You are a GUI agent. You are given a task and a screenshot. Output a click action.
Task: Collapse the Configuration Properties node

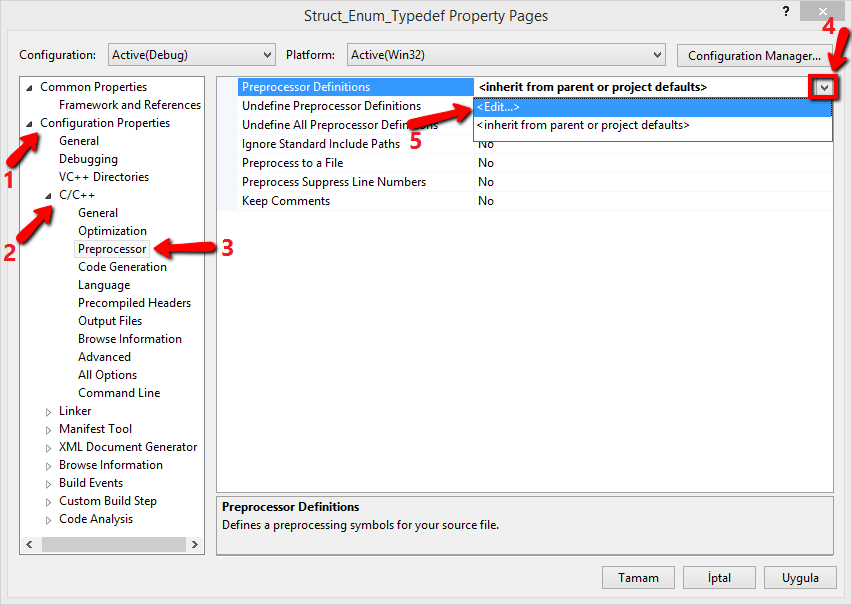tap(30, 122)
